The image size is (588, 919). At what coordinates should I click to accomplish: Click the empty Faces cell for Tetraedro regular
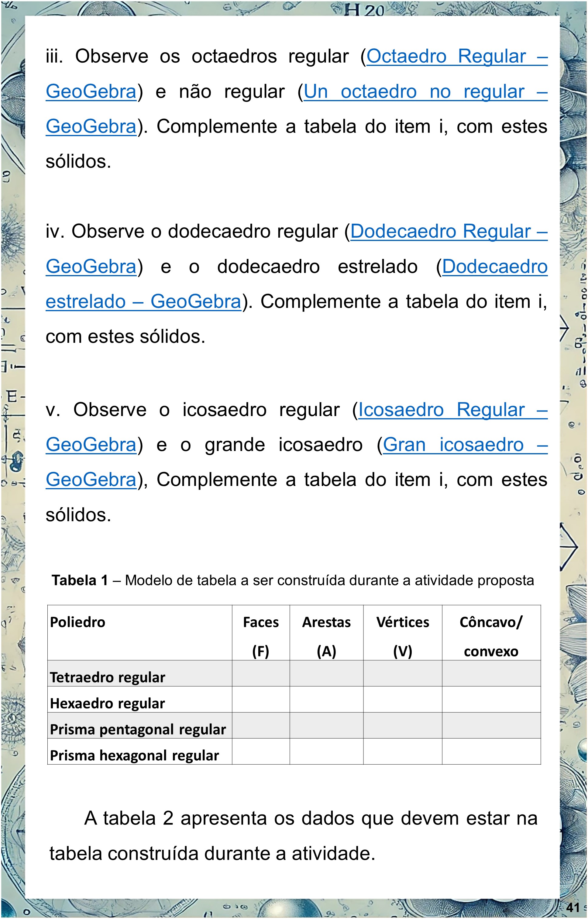tap(261, 673)
